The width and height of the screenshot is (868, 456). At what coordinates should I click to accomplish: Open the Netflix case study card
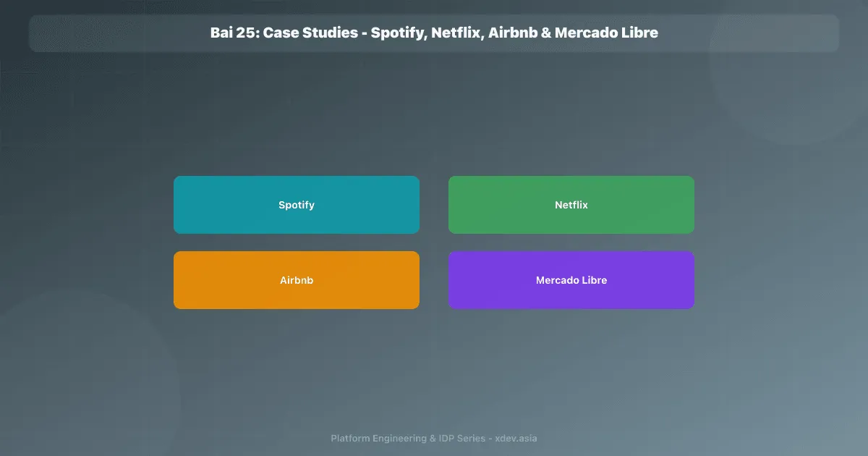coord(571,205)
